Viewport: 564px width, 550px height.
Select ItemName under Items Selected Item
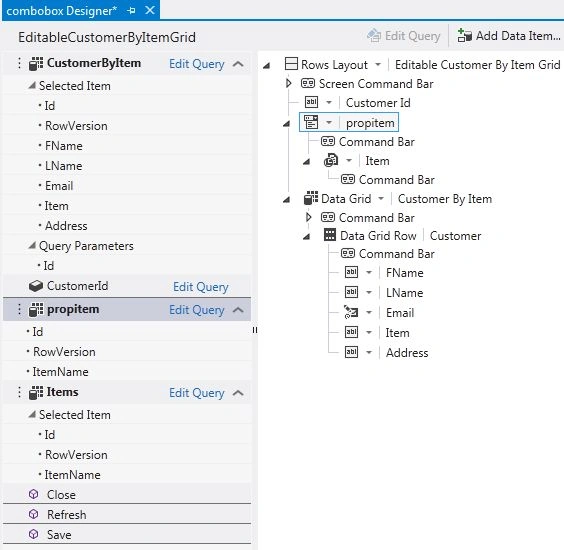coord(72,475)
